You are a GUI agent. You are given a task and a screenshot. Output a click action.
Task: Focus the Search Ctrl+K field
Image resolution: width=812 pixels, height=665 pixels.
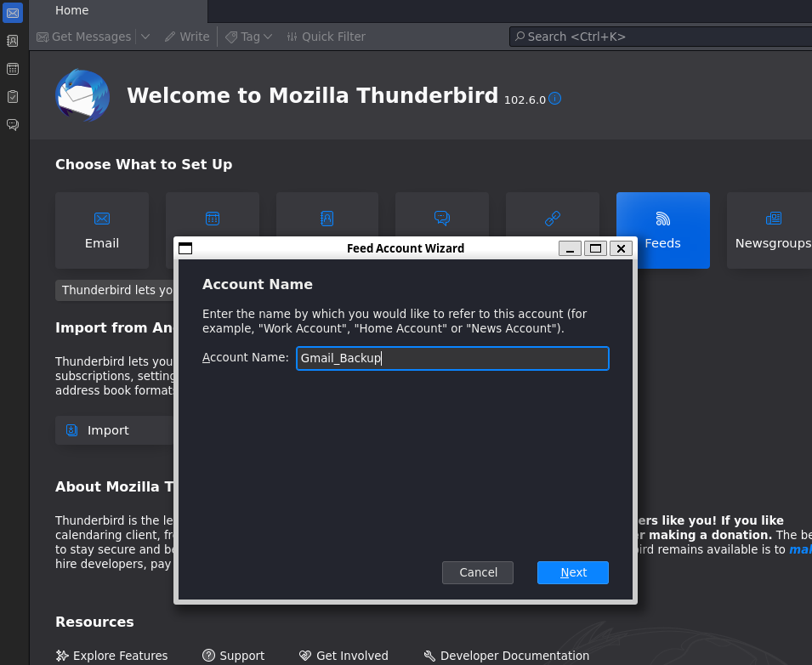(661, 37)
